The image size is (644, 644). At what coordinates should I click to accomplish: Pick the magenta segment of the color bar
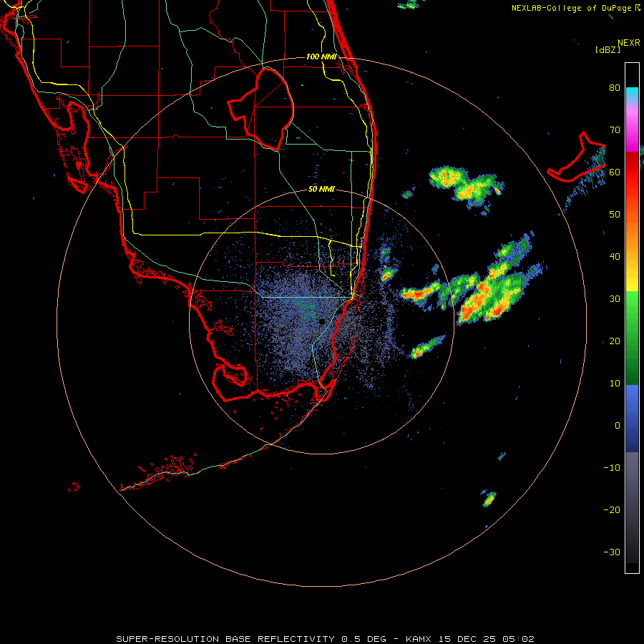(632, 131)
